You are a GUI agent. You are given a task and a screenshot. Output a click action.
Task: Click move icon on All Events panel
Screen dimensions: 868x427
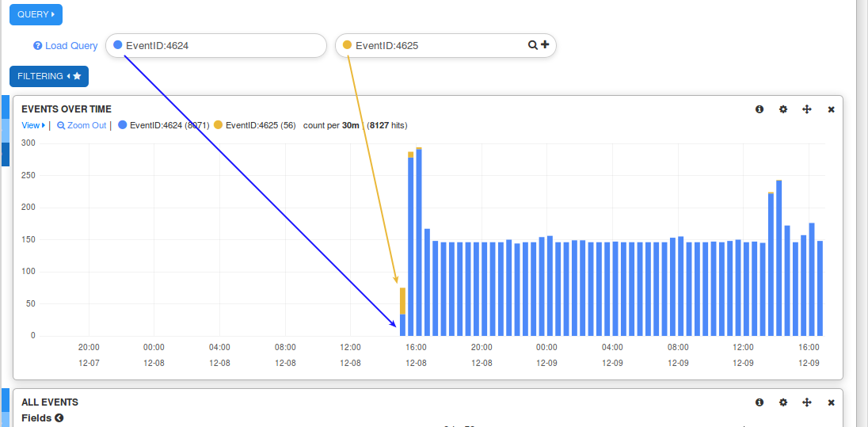[807, 402]
